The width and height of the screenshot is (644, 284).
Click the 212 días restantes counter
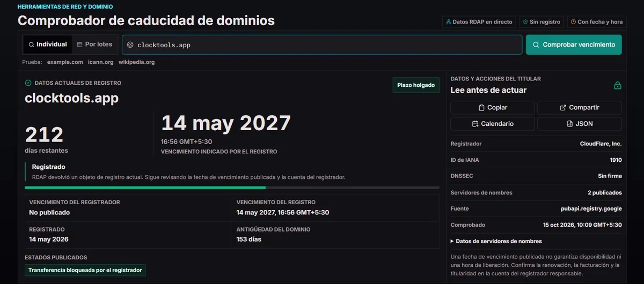coord(47,139)
